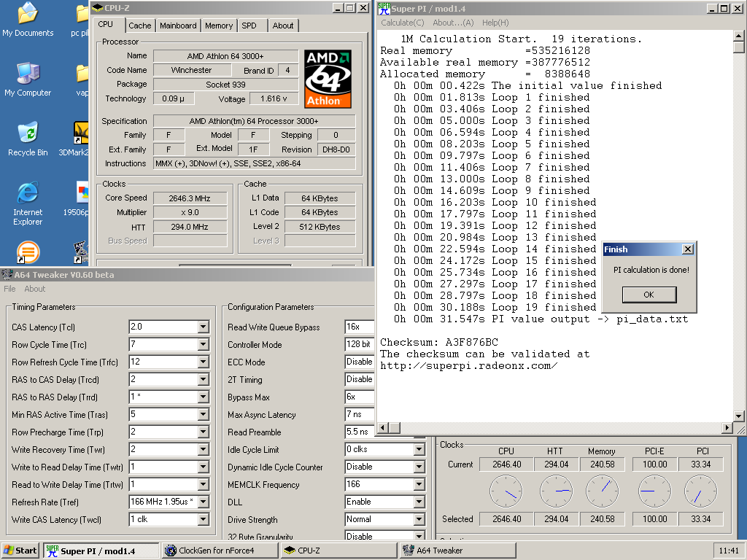Expand the Write to Read Delay (Twtr) dropdown
The height and width of the screenshot is (560, 747).
click(x=204, y=467)
